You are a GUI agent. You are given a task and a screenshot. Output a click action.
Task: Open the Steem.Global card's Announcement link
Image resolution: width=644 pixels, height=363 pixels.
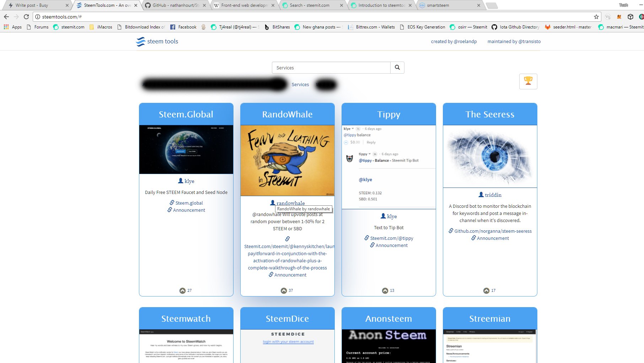[186, 210]
